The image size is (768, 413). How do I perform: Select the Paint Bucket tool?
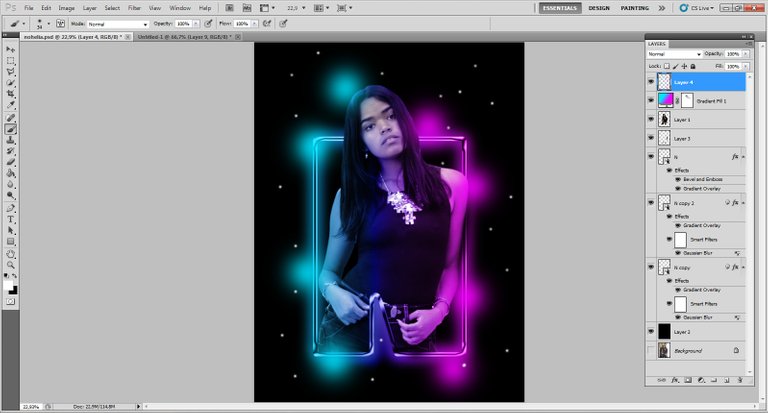click(x=10, y=173)
